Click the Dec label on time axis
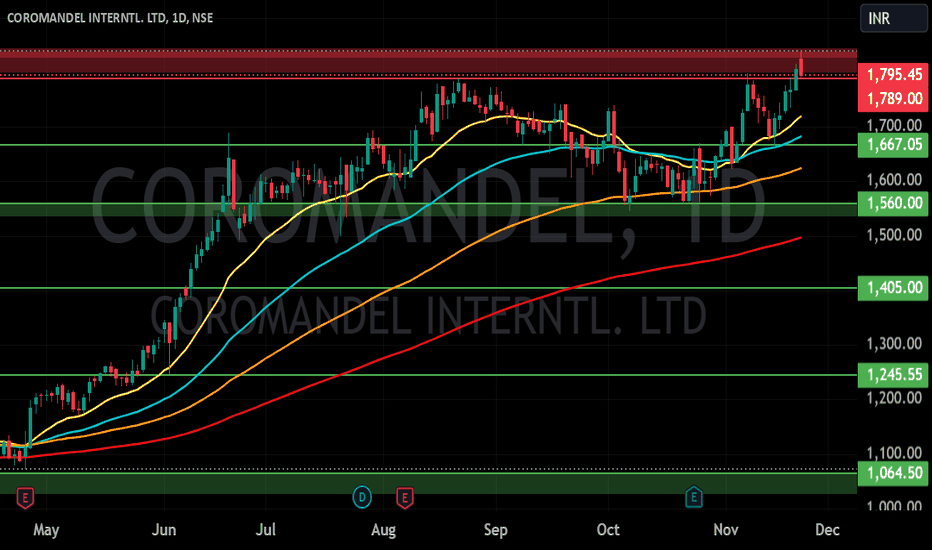The height and width of the screenshot is (550, 932). coord(827,530)
